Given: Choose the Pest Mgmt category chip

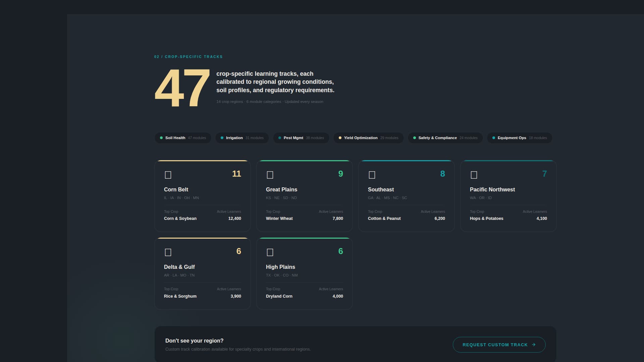Looking at the screenshot, I should point(301,138).
